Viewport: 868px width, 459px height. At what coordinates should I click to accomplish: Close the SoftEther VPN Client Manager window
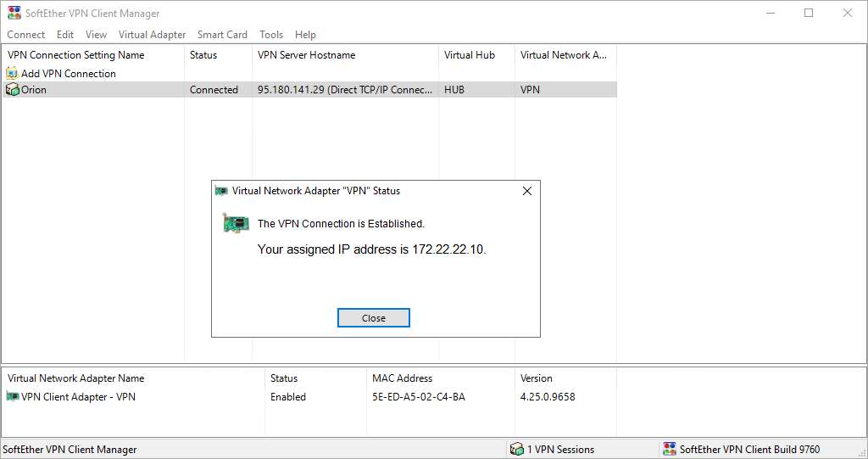point(848,13)
